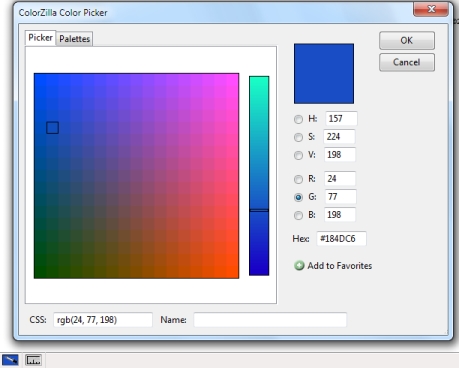Click the CSS rgb value field
Screen dimensions: 459x368
pos(103,320)
